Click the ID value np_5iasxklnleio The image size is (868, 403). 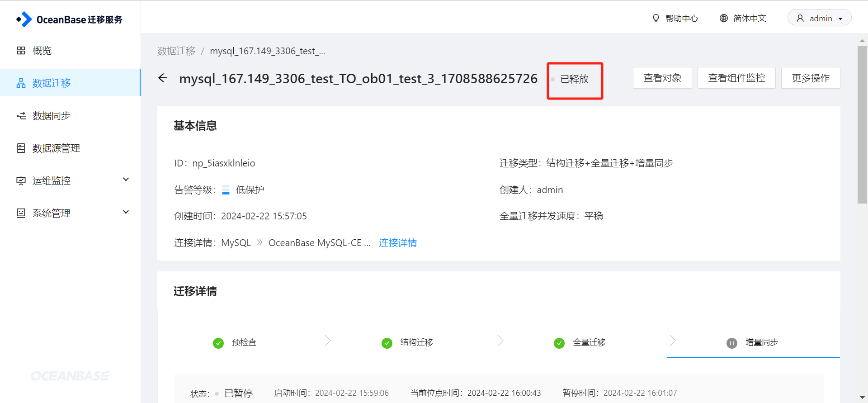[x=224, y=163]
